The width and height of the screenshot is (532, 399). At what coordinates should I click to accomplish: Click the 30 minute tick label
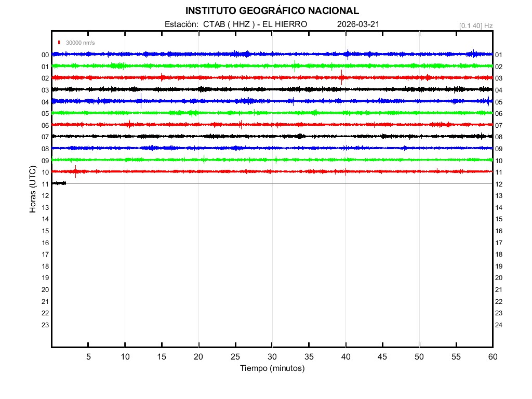point(272,356)
